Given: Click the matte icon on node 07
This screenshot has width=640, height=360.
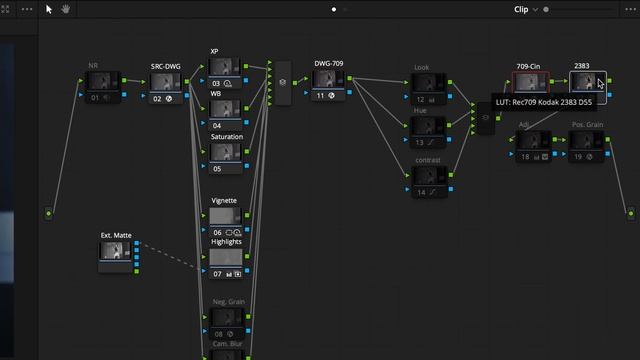Looking at the screenshot, I should [x=238, y=274].
